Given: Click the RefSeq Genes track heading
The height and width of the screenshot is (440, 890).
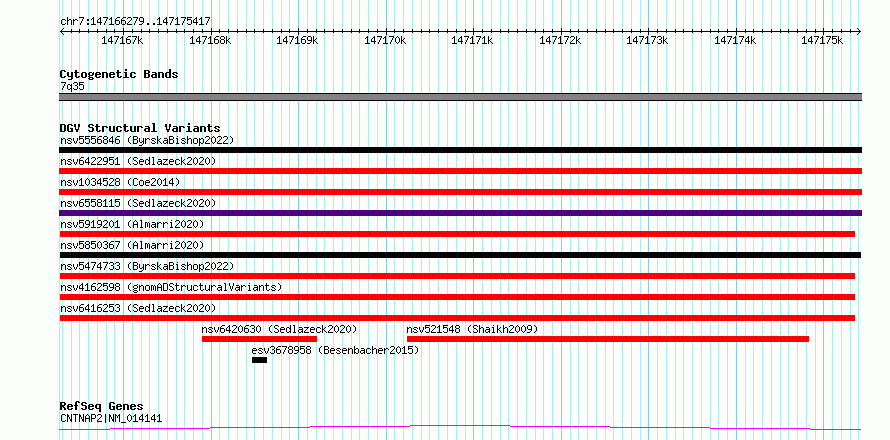Looking at the screenshot, I should [101, 407].
